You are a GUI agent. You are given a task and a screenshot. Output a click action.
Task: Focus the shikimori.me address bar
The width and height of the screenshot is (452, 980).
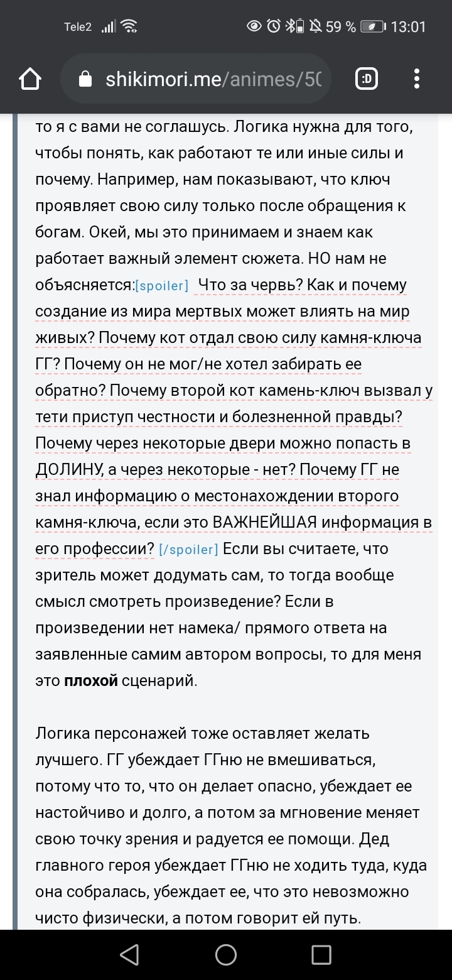(x=213, y=79)
